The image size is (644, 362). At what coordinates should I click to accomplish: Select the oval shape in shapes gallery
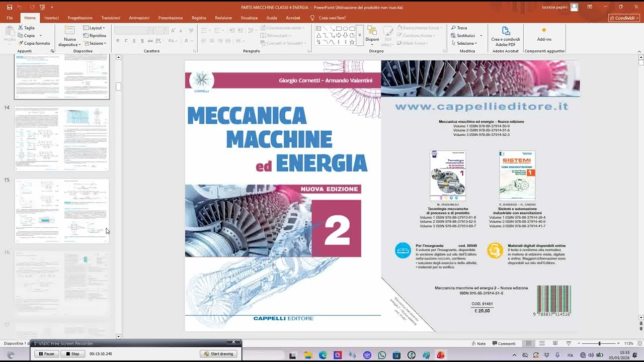pyautogui.click(x=345, y=28)
